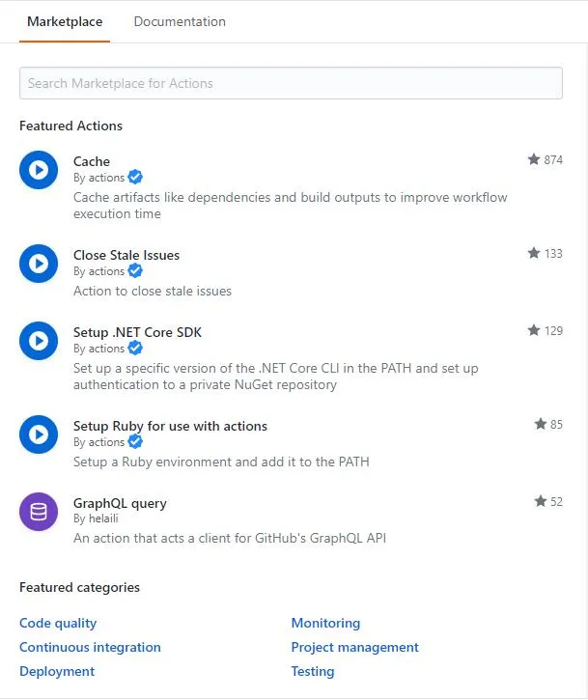This screenshot has width=588, height=700.
Task: Click the Featured Actions heading
Action: click(70, 126)
